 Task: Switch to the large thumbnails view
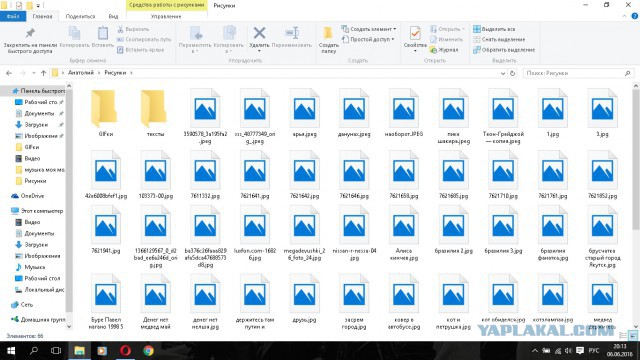(633, 336)
